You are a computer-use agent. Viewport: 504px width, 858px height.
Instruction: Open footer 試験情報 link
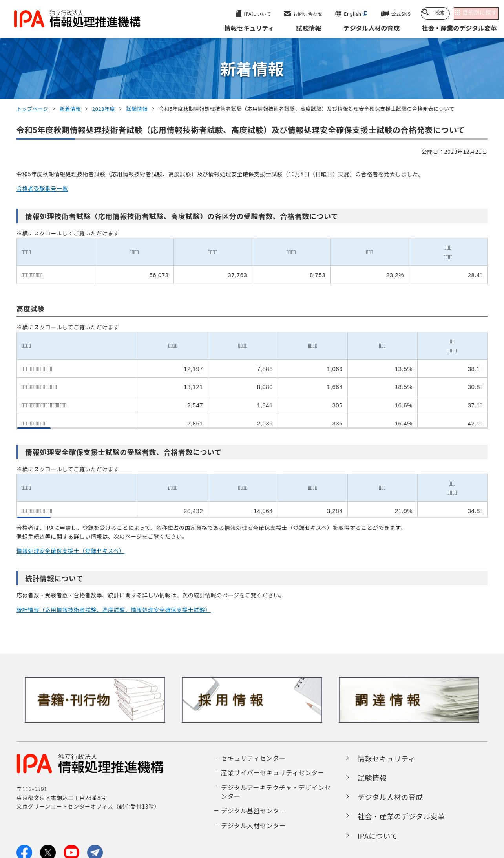[372, 778]
